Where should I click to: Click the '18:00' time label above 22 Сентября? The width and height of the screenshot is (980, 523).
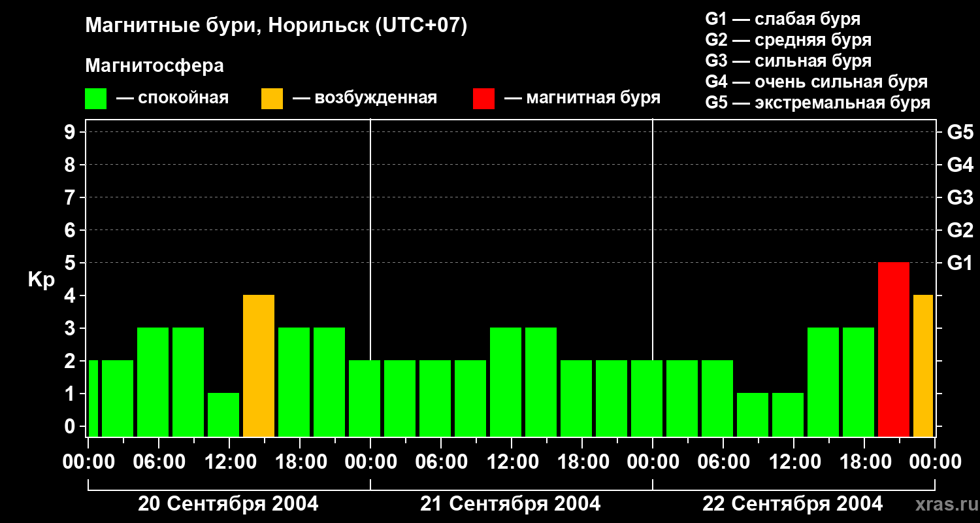(864, 462)
